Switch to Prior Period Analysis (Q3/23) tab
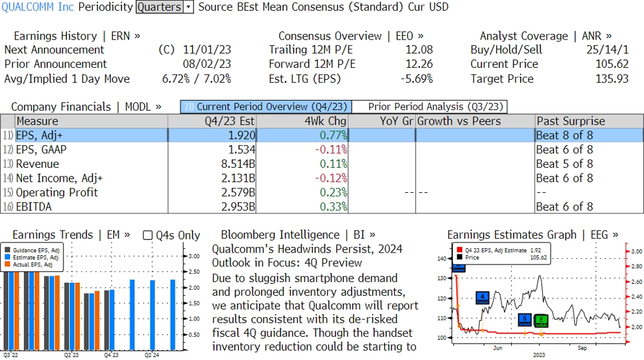The width and height of the screenshot is (644, 360). point(430,107)
